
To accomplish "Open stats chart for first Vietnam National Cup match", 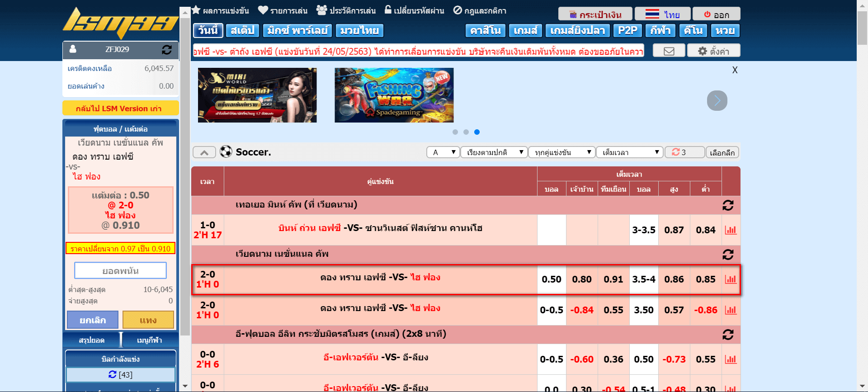I will pyautogui.click(x=730, y=279).
